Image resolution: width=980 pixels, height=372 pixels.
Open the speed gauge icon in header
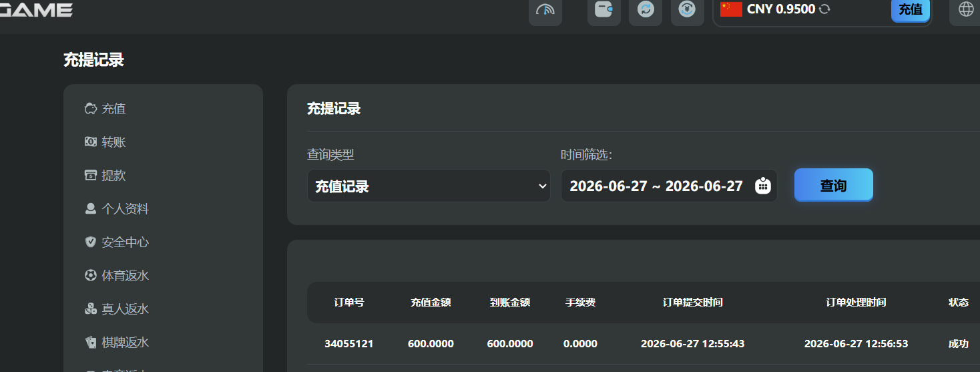pos(545,10)
